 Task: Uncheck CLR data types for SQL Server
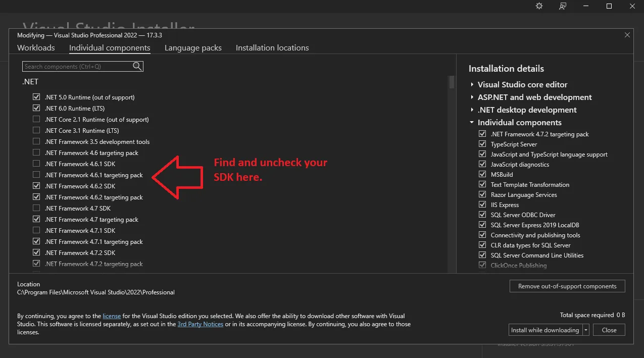click(482, 245)
